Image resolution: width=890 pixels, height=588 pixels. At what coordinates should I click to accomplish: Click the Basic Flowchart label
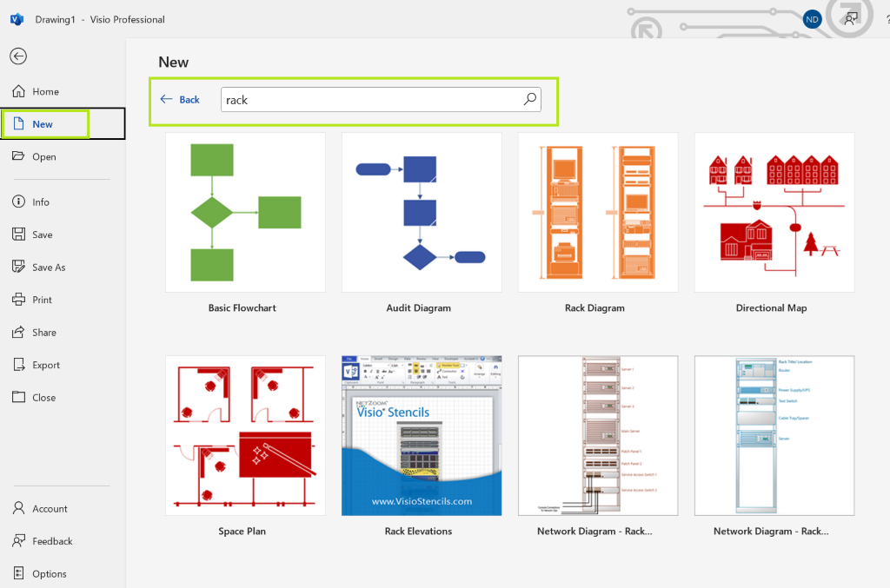[242, 307]
